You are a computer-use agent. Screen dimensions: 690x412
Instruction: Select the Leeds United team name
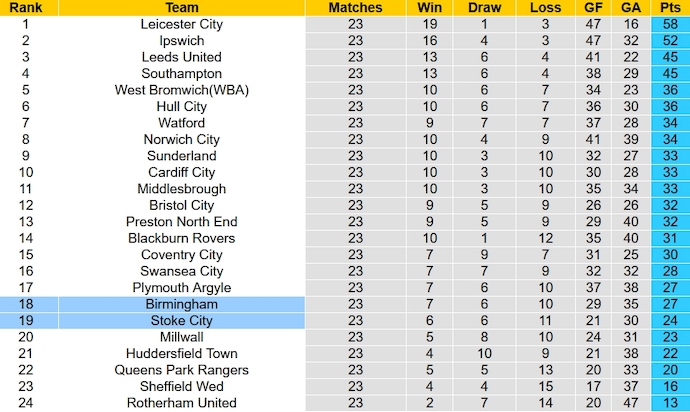pos(181,57)
